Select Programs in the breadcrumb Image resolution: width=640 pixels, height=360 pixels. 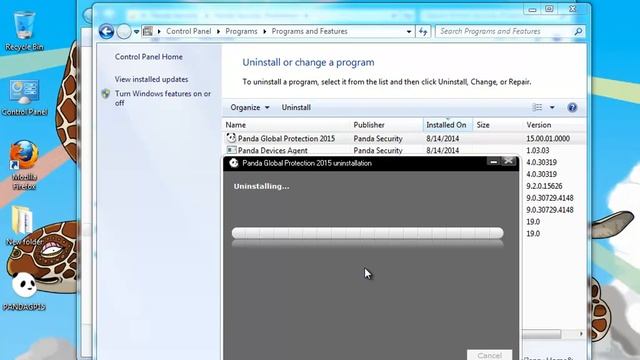point(241,31)
